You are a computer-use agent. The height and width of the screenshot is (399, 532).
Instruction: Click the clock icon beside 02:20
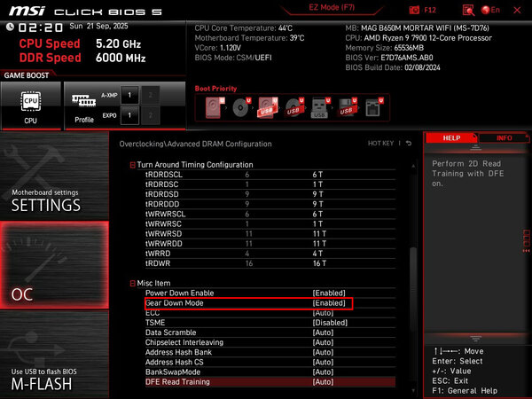click(10, 27)
